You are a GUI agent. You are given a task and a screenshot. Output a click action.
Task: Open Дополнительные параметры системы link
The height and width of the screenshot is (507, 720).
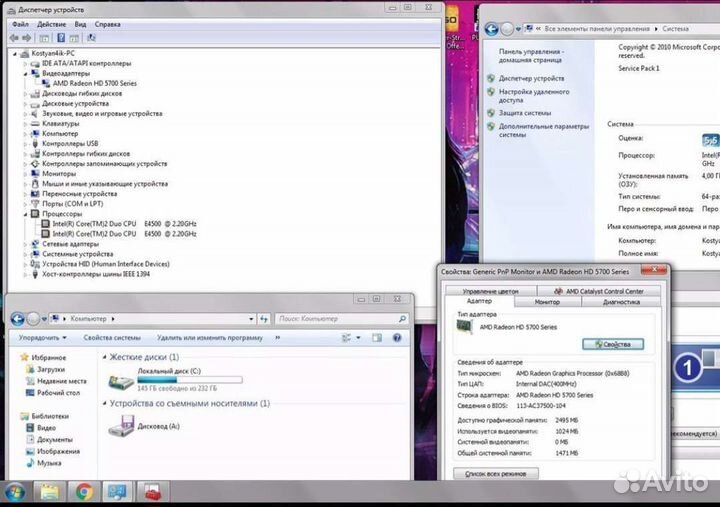[x=544, y=130]
